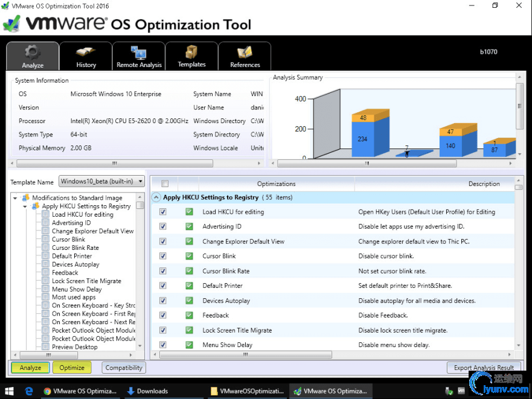
Task: Select the Analyze tab
Action: click(x=33, y=56)
